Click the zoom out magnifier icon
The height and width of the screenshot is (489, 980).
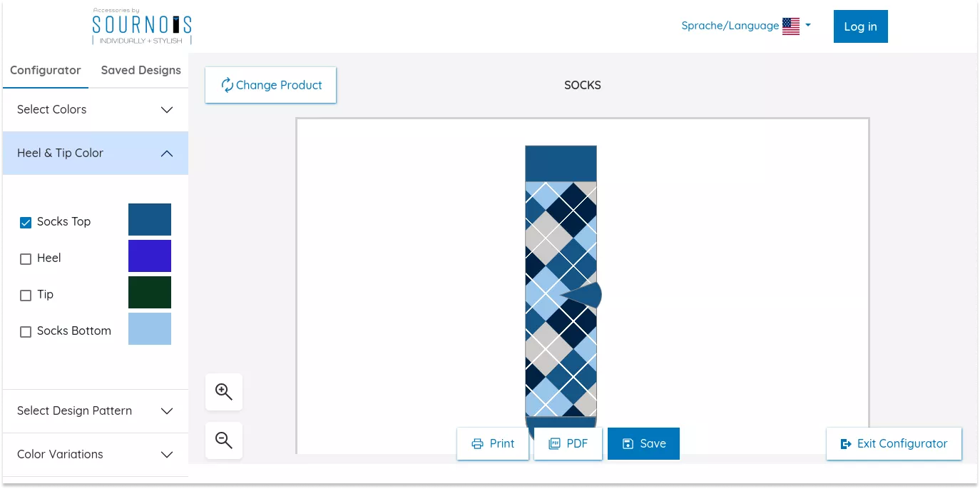pos(224,440)
